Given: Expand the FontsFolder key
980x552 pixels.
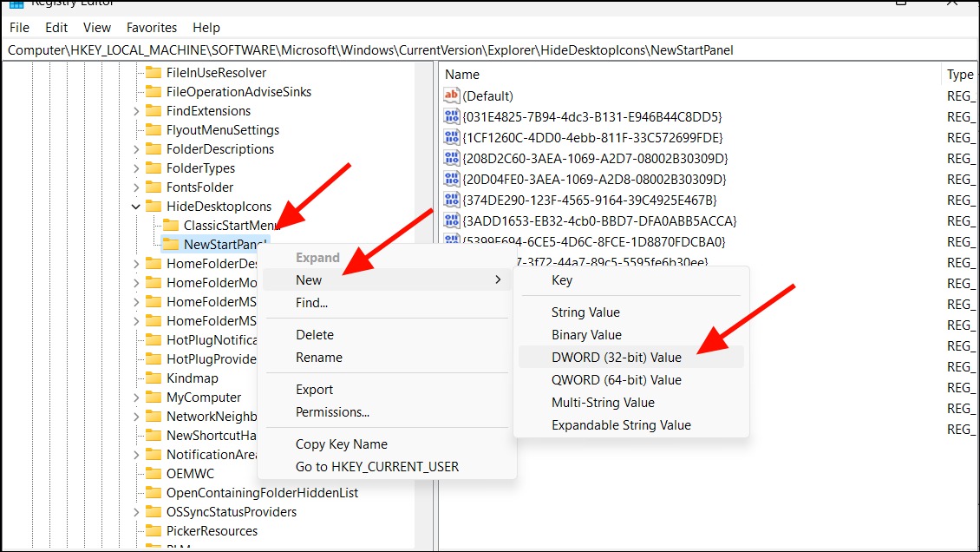Looking at the screenshot, I should click(136, 187).
